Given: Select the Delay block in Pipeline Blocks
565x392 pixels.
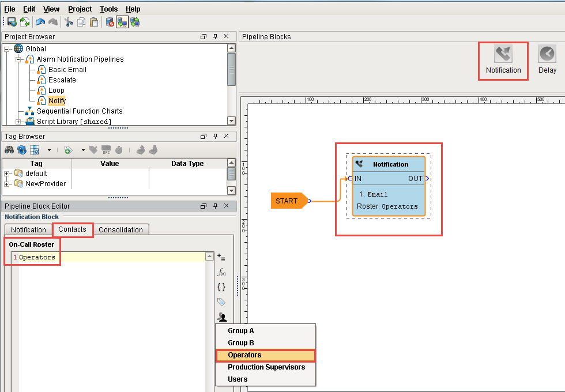Looking at the screenshot, I should (547, 61).
